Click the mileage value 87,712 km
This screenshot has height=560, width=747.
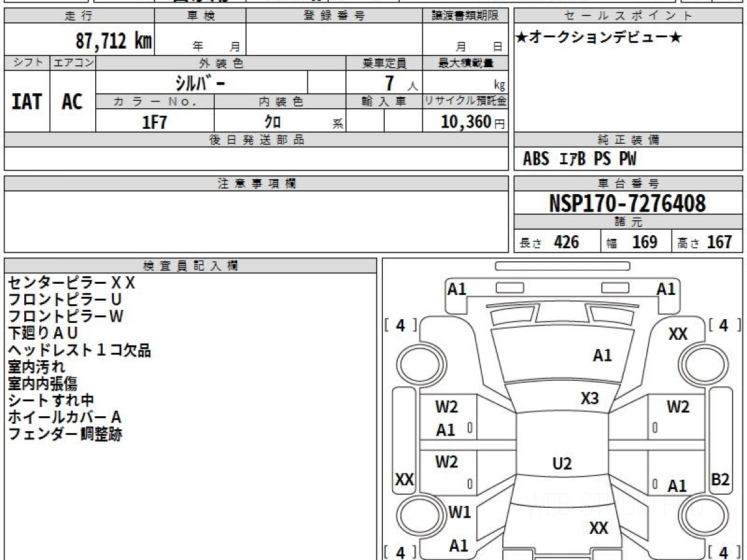point(113,41)
